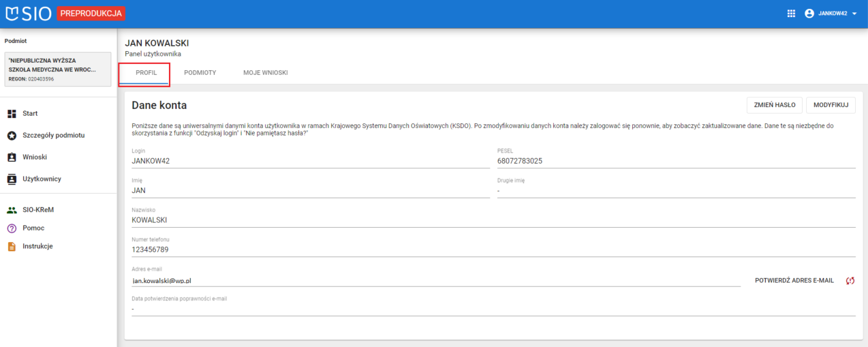Open Pomoc question mark icon
Screen dimensions: 868x347
pyautogui.click(x=12, y=228)
